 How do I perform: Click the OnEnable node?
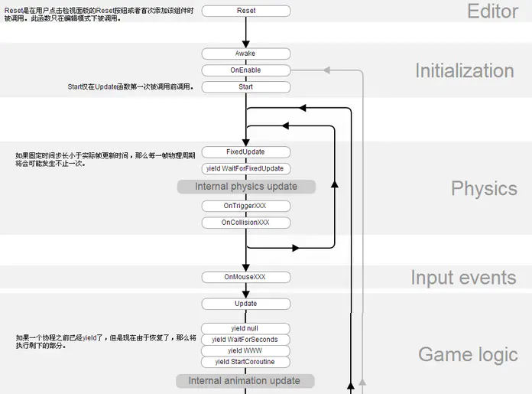246,70
